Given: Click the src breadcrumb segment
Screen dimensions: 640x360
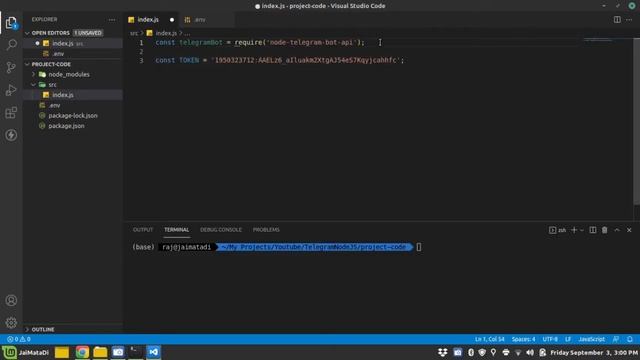Looking at the screenshot, I should (134, 33).
